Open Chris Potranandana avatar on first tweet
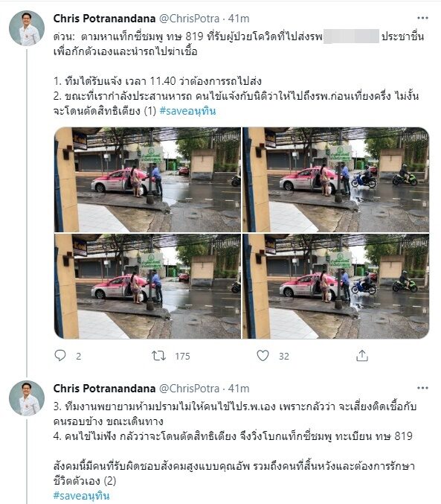Image resolution: width=441 pixels, height=504 pixels. click(x=27, y=28)
